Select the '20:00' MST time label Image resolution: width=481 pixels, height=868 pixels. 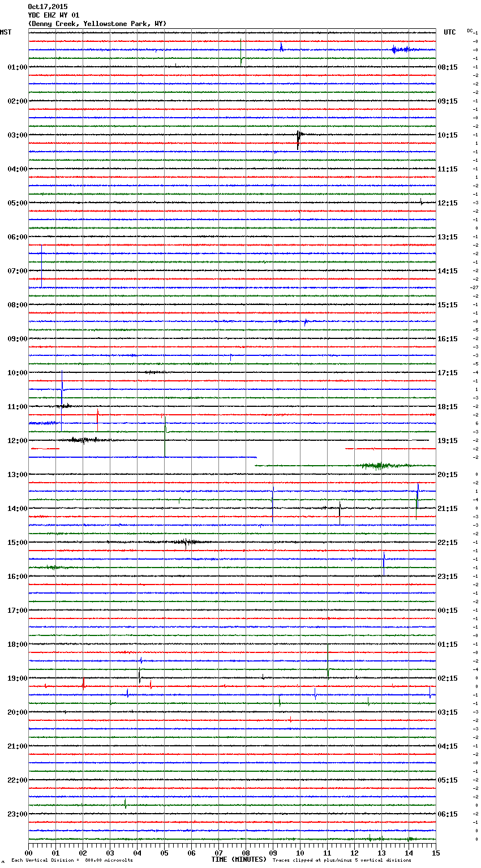[18, 712]
